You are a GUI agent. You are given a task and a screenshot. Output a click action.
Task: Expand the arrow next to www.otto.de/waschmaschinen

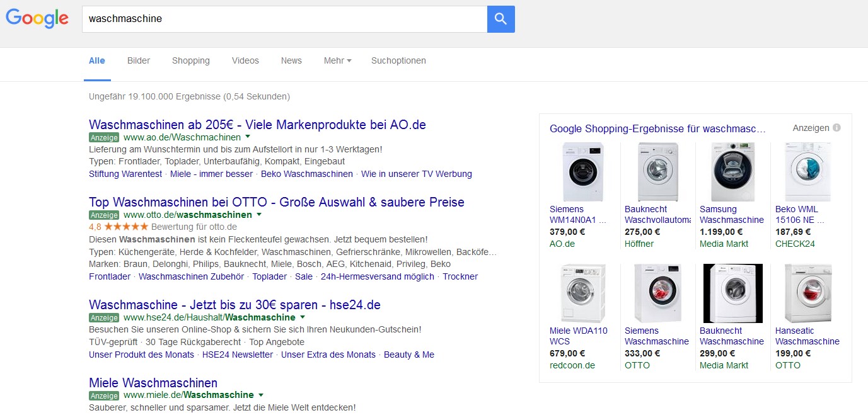(258, 215)
